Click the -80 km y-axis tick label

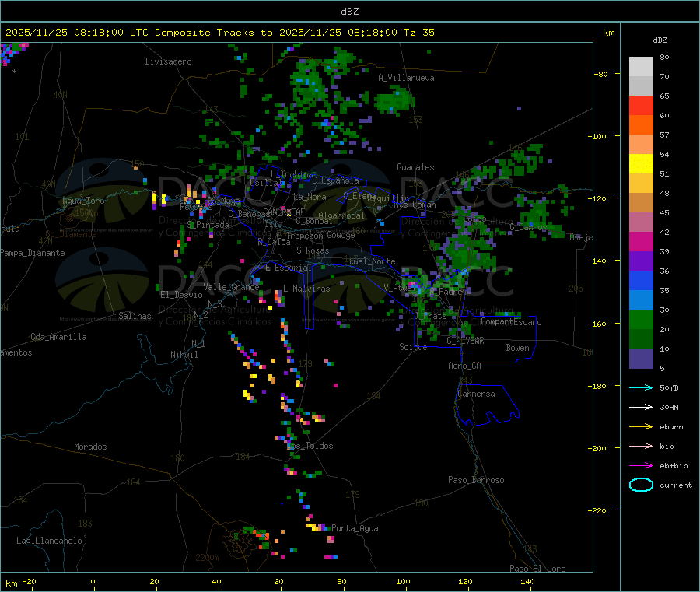tap(601, 74)
